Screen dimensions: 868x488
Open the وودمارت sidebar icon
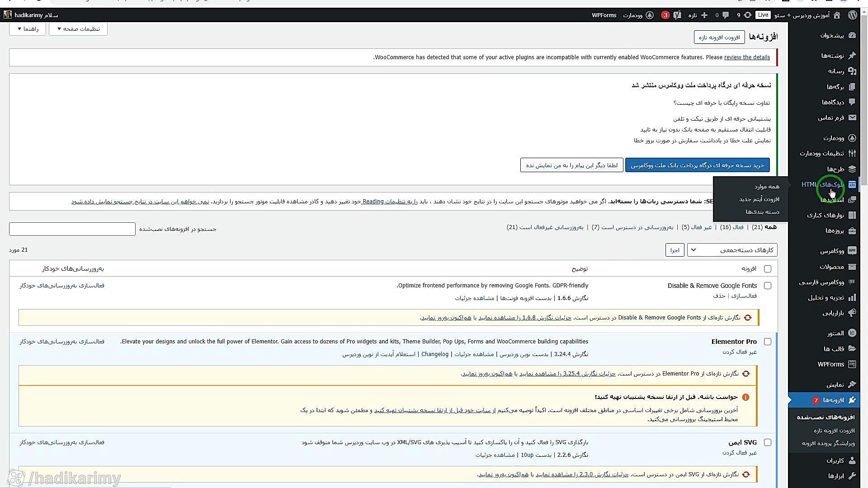pos(852,138)
